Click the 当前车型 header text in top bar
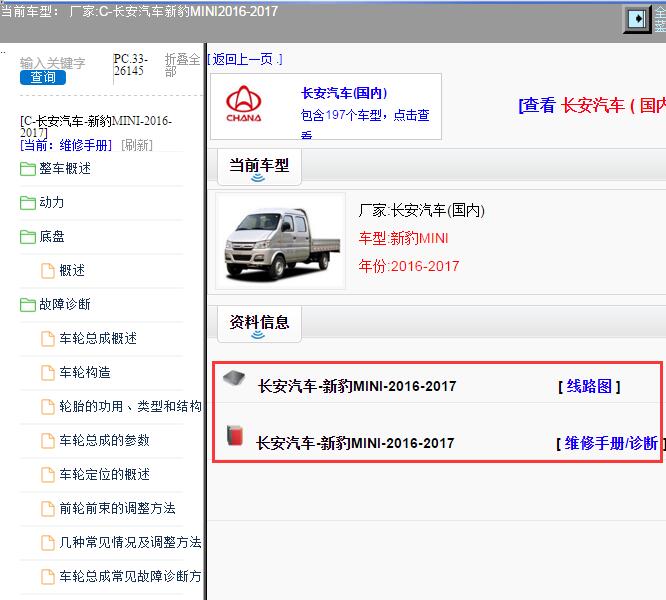Viewport: 666px width, 600px height. (139, 11)
